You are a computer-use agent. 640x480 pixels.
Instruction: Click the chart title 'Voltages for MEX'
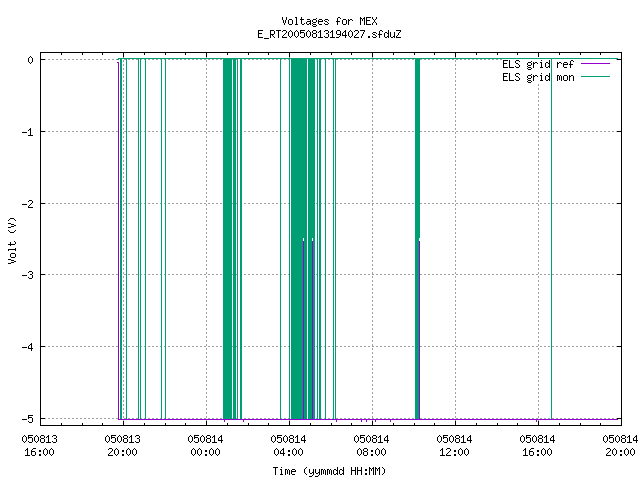tap(329, 21)
